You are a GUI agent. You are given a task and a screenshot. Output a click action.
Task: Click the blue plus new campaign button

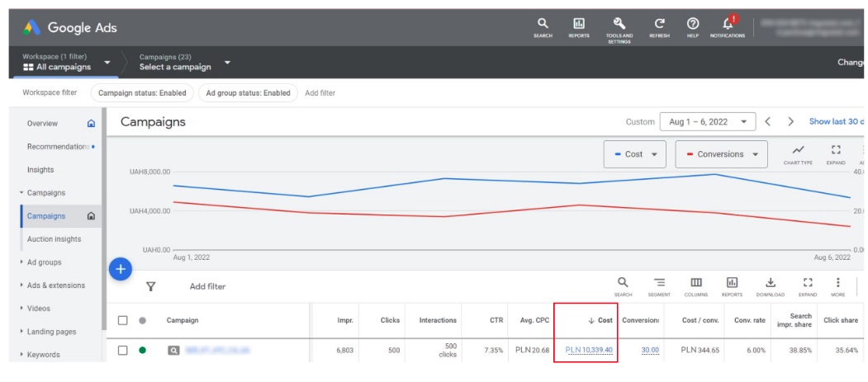pos(121,269)
